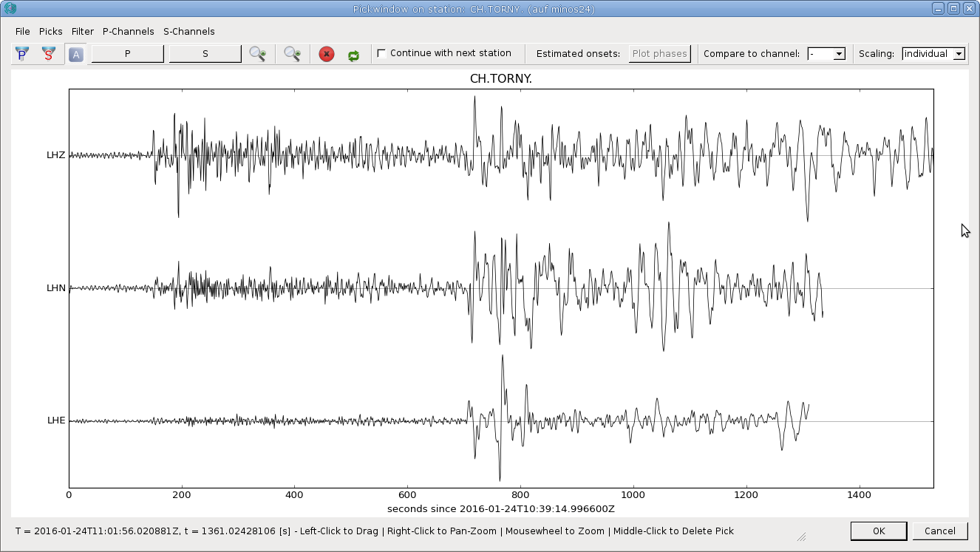Click the application icon in title bar

pyautogui.click(x=10, y=9)
